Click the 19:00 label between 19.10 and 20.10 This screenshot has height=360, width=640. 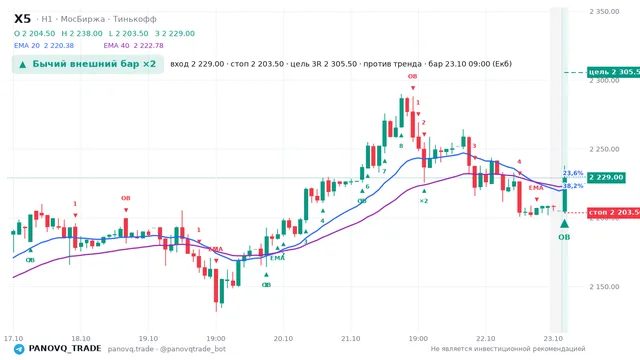tap(216, 338)
